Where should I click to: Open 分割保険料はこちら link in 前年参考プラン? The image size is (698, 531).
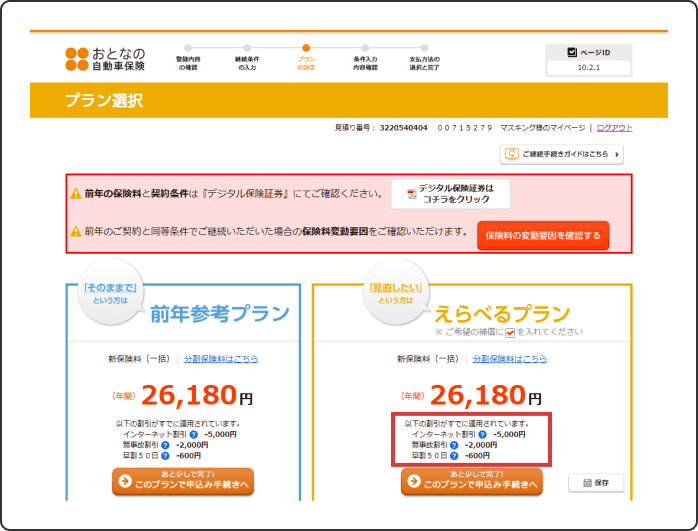[221, 359]
